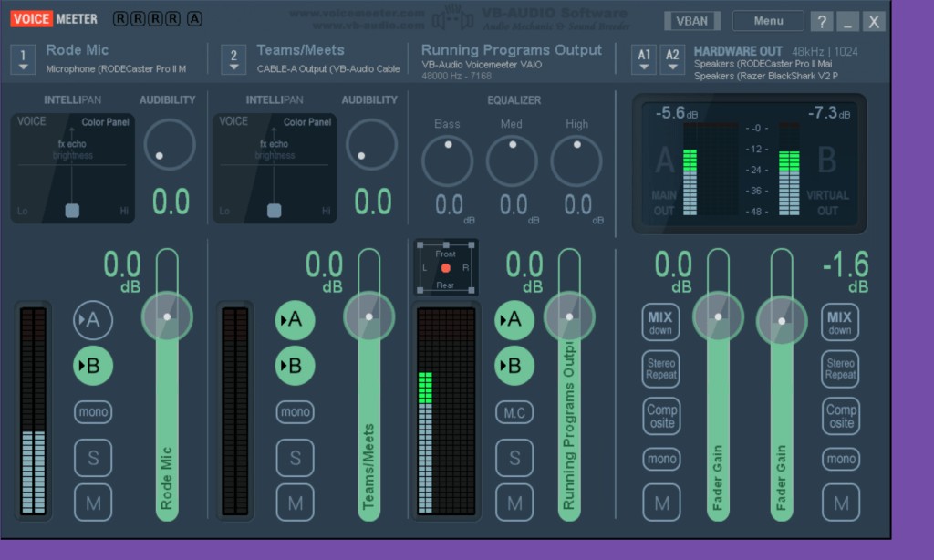The width and height of the screenshot is (934, 560).
Task: Toggle Composite on bus B
Action: (841, 416)
